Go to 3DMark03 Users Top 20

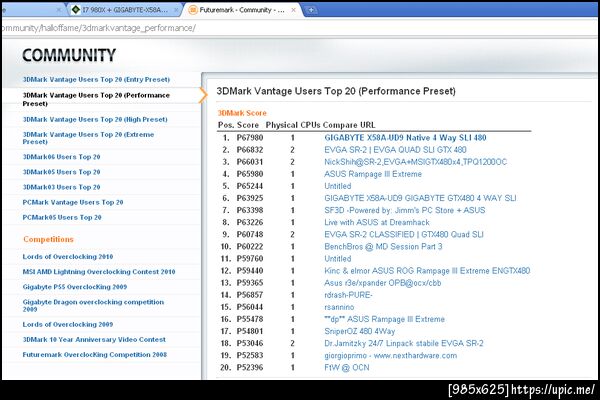point(61,187)
